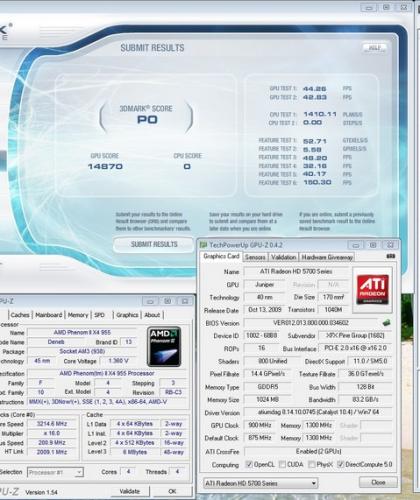Open the Caches tab in CPU-Z
Viewport: 420px width, 500px height.
(x=20, y=315)
